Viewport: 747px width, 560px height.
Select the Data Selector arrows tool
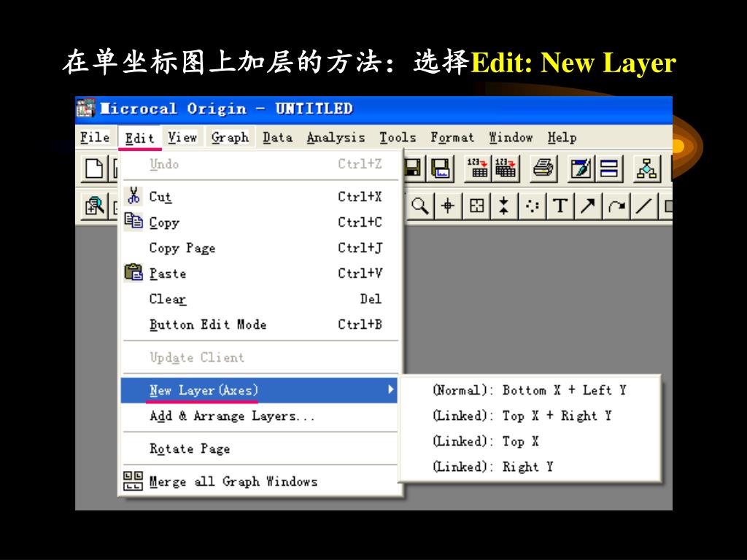tap(504, 206)
